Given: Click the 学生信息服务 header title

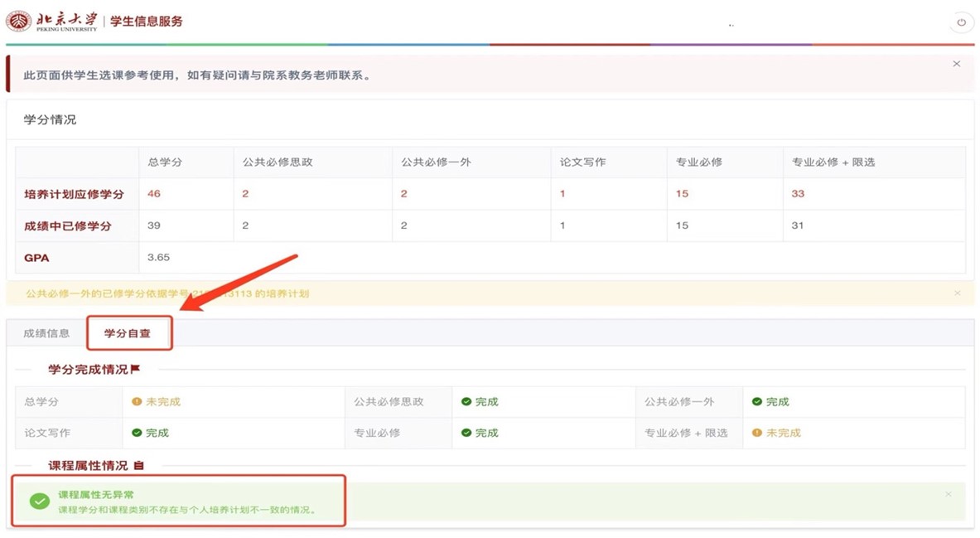Looking at the screenshot, I should point(147,22).
